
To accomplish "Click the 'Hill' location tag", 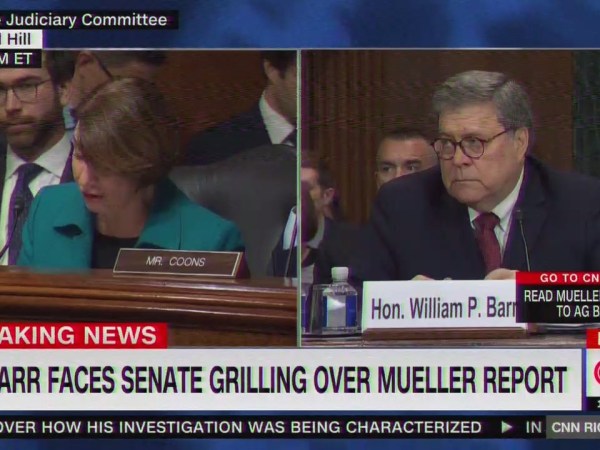I will coord(21,39).
